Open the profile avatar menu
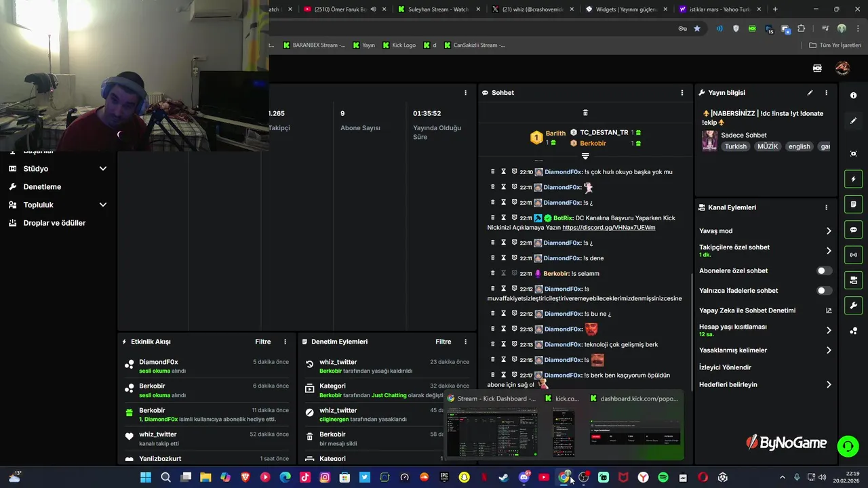This screenshot has height=488, width=868. [x=842, y=68]
